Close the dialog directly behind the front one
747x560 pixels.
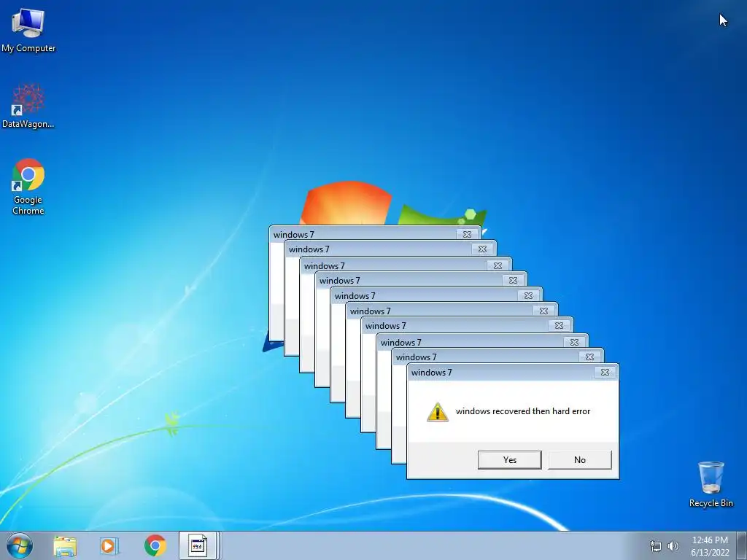click(589, 357)
